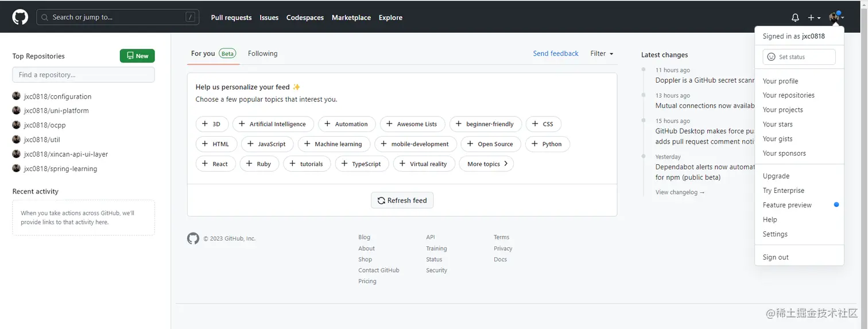
Task: Click the avatar next to jxc0818/configuration
Action: click(16, 96)
